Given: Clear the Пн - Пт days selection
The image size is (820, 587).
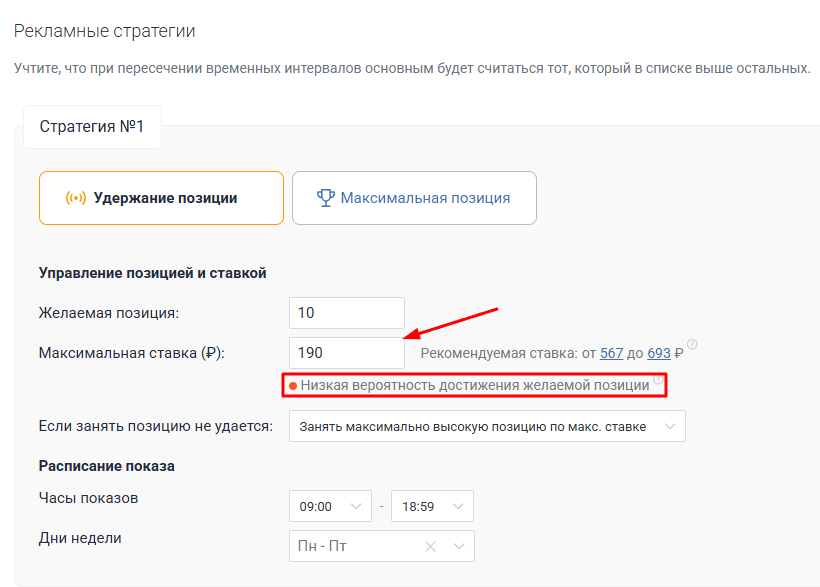Looking at the screenshot, I should pyautogui.click(x=430, y=547).
